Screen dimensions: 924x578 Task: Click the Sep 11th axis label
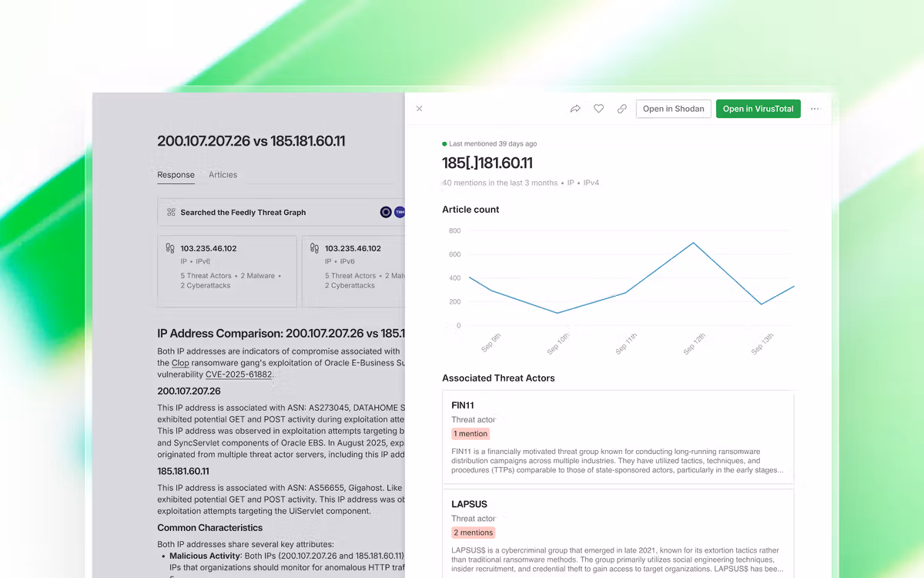626,343
